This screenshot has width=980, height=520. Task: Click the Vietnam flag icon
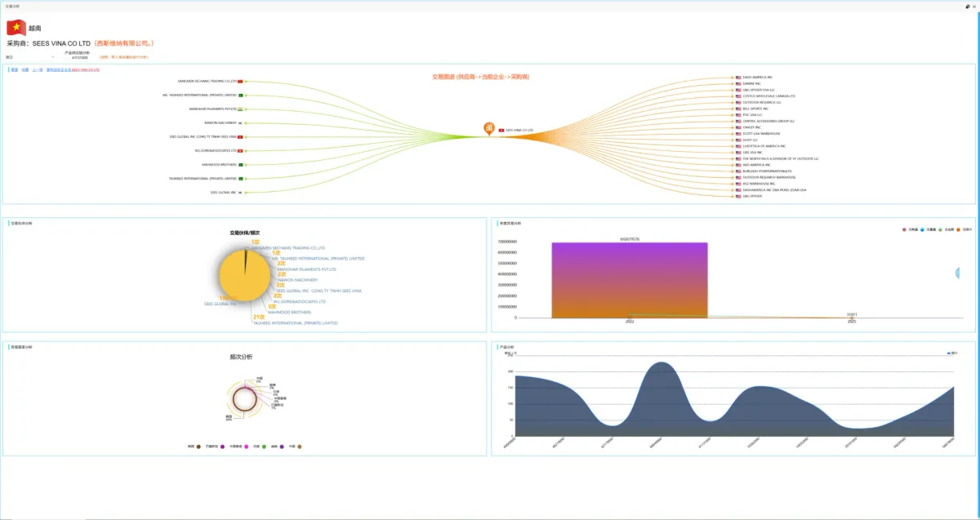pos(16,28)
